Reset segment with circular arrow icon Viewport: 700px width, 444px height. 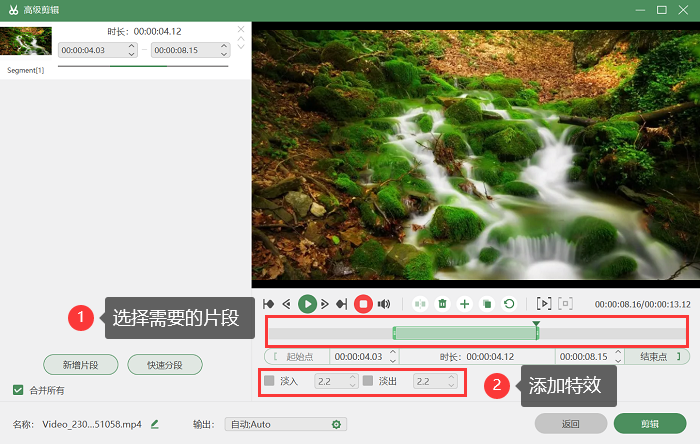[x=509, y=304]
